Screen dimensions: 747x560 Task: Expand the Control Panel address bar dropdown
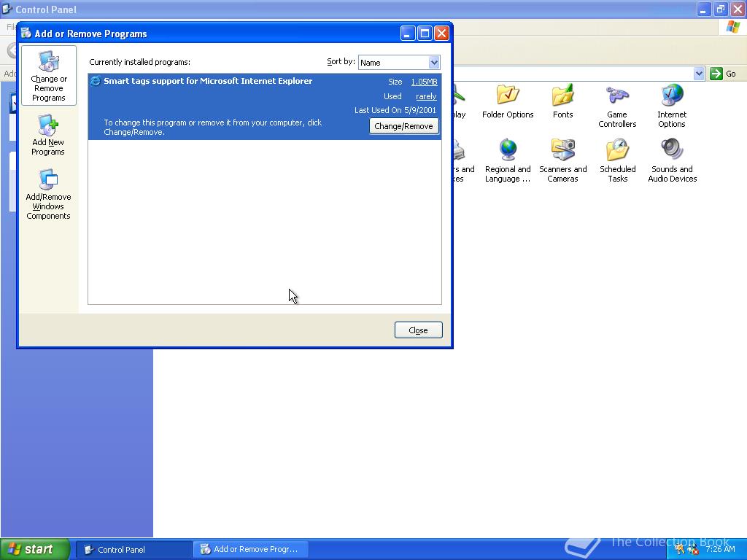click(699, 74)
